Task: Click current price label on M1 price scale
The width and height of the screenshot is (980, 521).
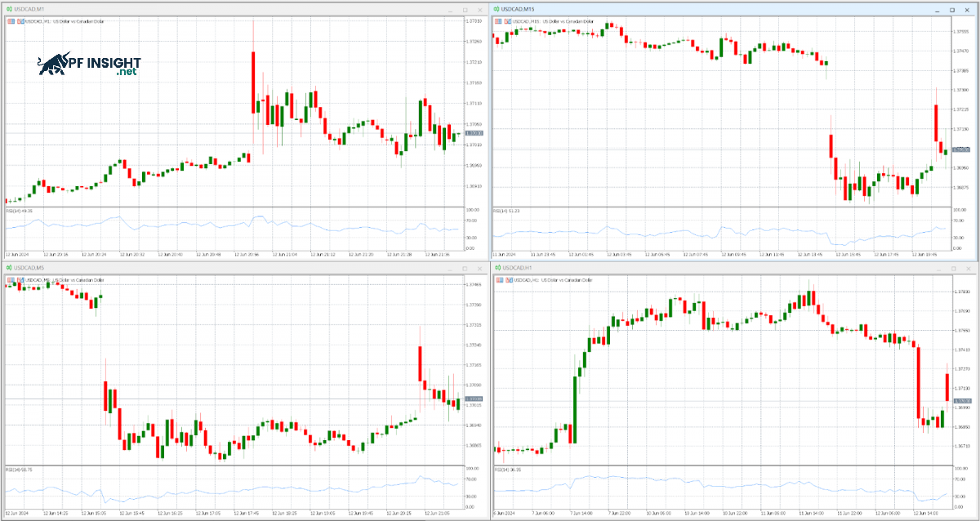Action: [x=474, y=133]
